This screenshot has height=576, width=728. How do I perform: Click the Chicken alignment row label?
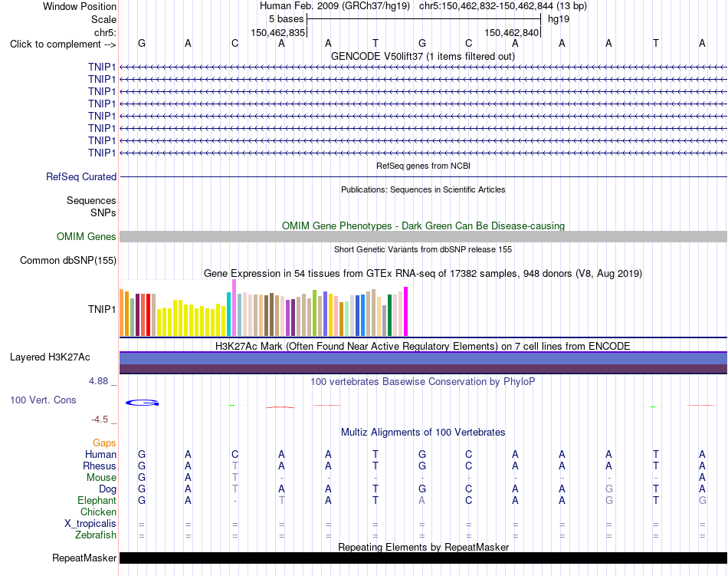click(98, 512)
